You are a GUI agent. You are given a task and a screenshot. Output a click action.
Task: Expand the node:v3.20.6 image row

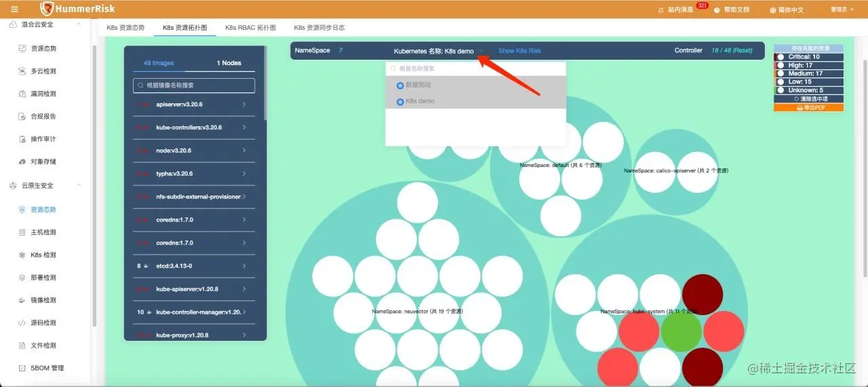point(193,150)
